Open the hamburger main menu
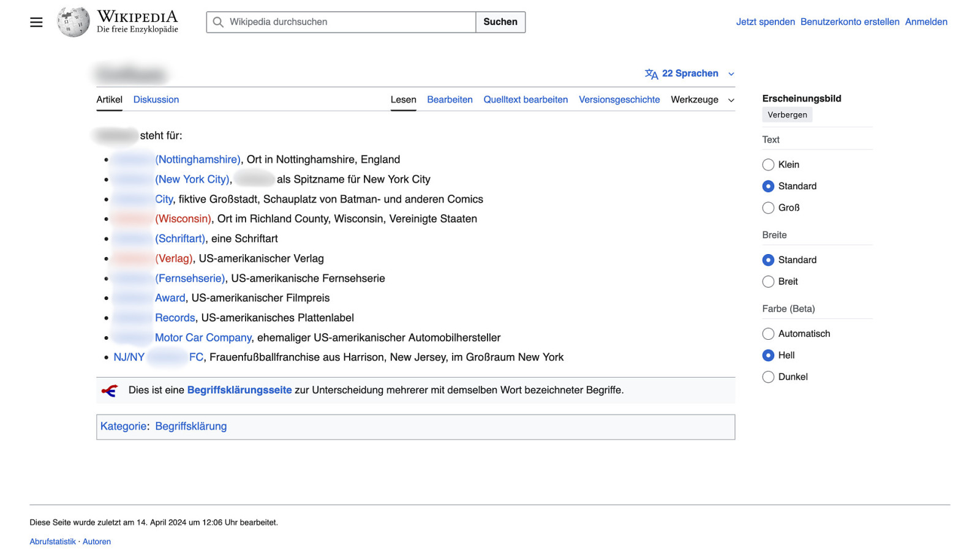Image resolution: width=980 pixels, height=551 pixels. pyautogui.click(x=36, y=23)
